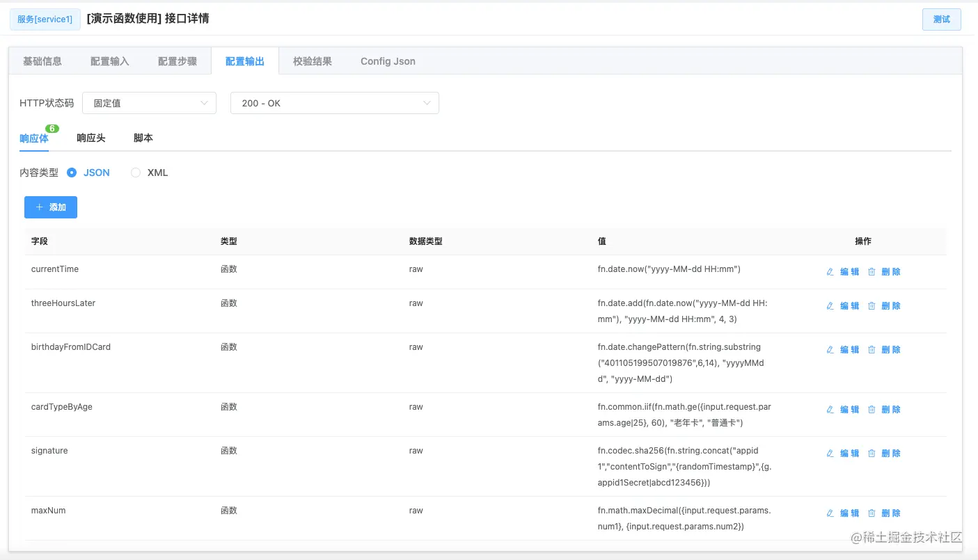Click the fn.math.maxDecimal value cell
The width and height of the screenshot is (978, 560).
pos(685,518)
